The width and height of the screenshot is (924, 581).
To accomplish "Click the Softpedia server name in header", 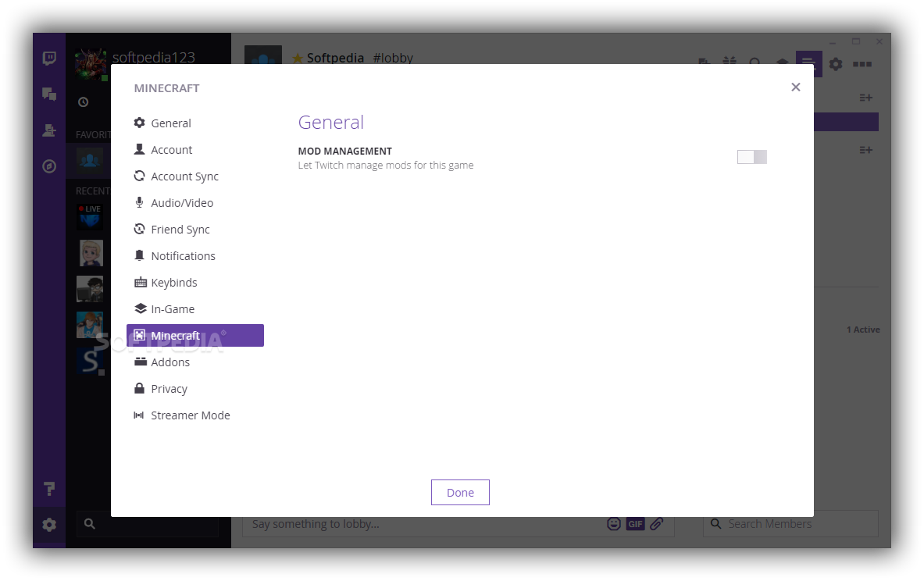I will click(335, 58).
